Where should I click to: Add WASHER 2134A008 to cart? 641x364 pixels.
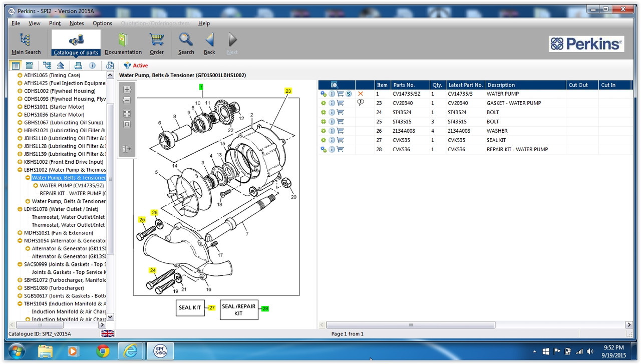pyautogui.click(x=340, y=131)
